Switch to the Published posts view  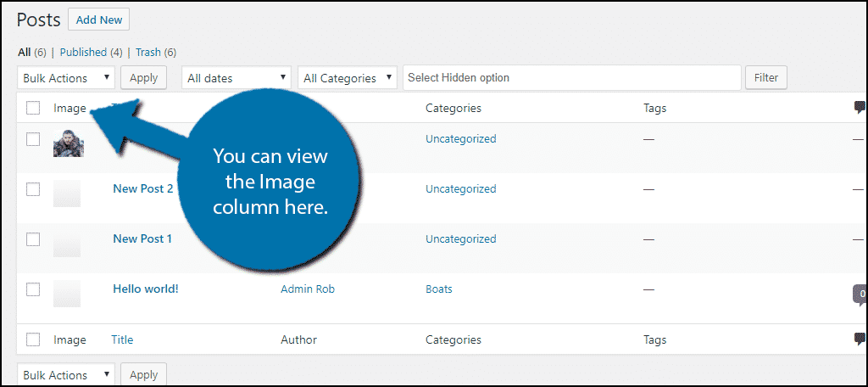tap(83, 52)
